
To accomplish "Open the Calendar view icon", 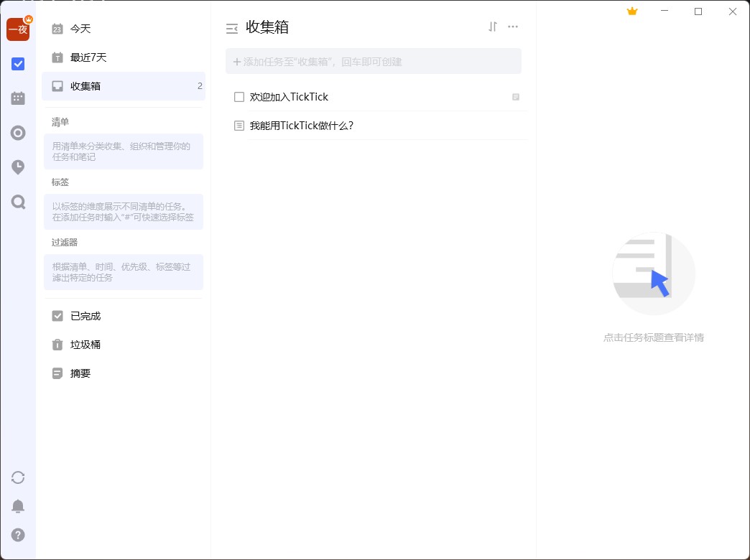I will click(18, 98).
